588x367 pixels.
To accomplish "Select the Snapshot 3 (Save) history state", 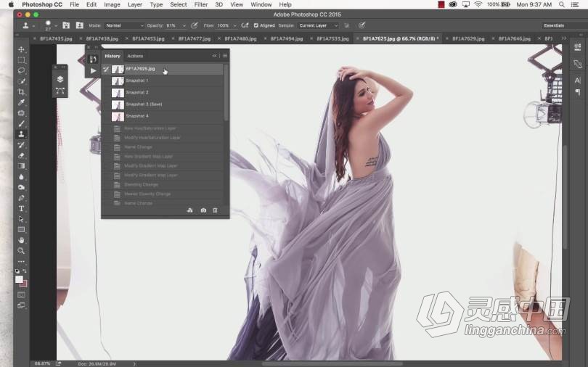I will tap(163, 104).
